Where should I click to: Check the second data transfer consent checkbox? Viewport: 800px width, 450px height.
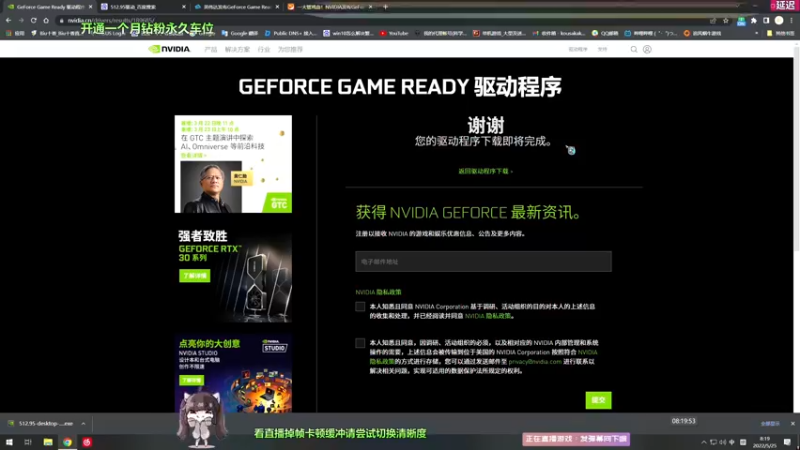pos(360,343)
